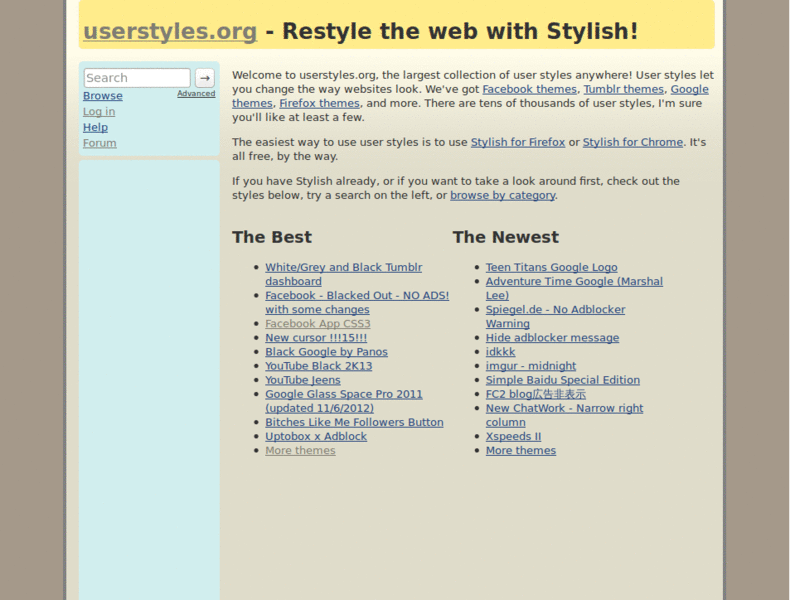Open the idkkk style link

(x=501, y=352)
